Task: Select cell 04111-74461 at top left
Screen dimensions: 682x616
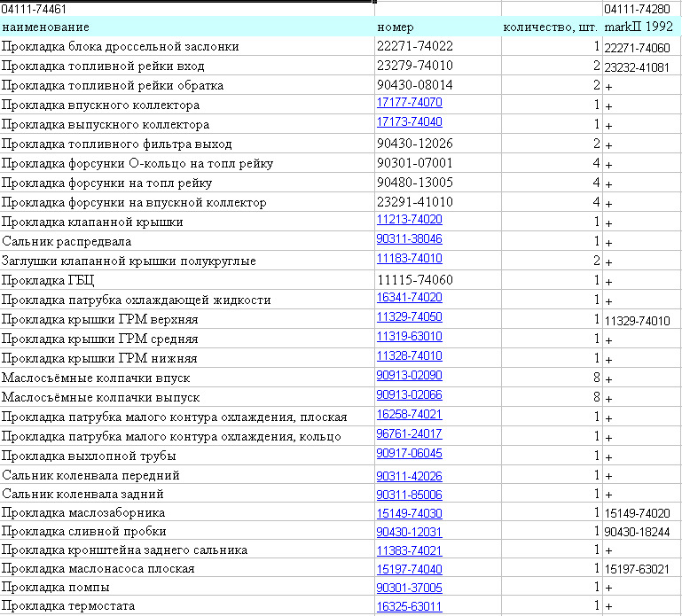Action: (x=187, y=9)
